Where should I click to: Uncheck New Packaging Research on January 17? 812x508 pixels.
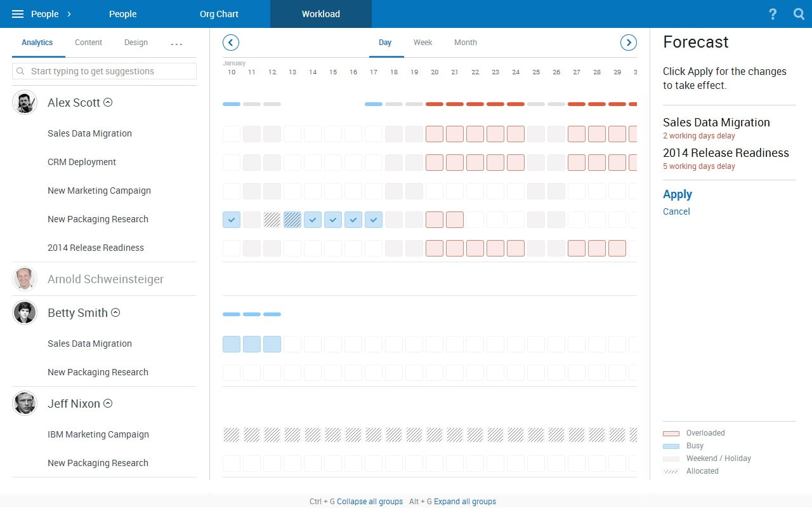coord(374,220)
